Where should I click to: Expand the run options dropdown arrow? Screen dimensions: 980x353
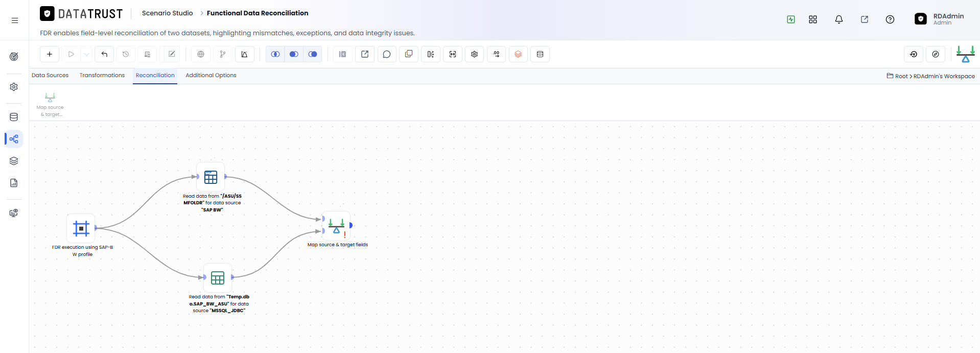coord(86,54)
